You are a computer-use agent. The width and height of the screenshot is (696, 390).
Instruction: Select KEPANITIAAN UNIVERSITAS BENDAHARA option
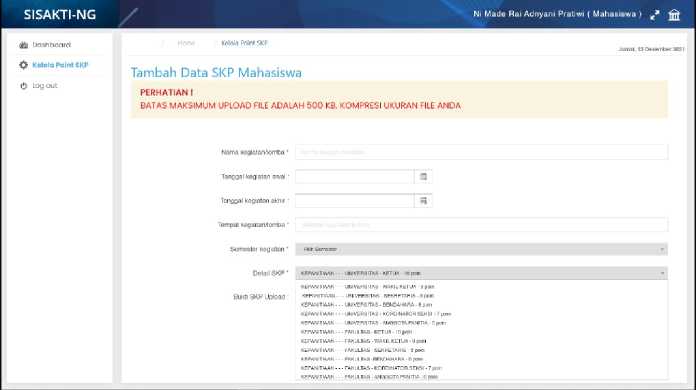pos(366,305)
